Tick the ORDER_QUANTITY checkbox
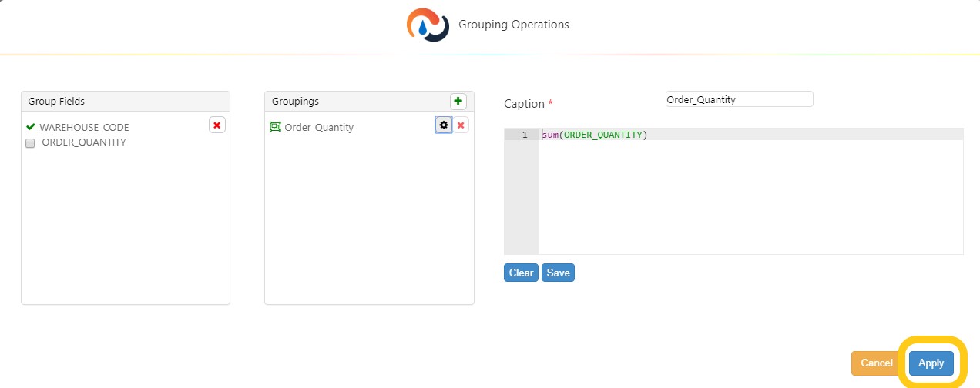Screen dimensions: 980x388 point(31,143)
